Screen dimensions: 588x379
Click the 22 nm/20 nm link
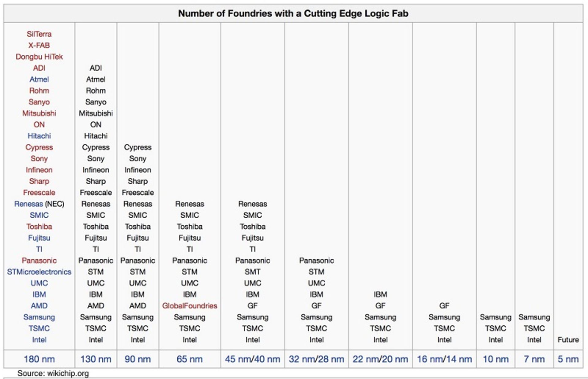point(380,359)
